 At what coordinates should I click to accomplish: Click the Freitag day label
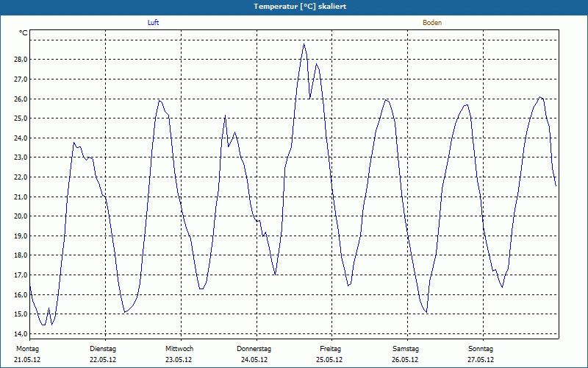pos(330,349)
